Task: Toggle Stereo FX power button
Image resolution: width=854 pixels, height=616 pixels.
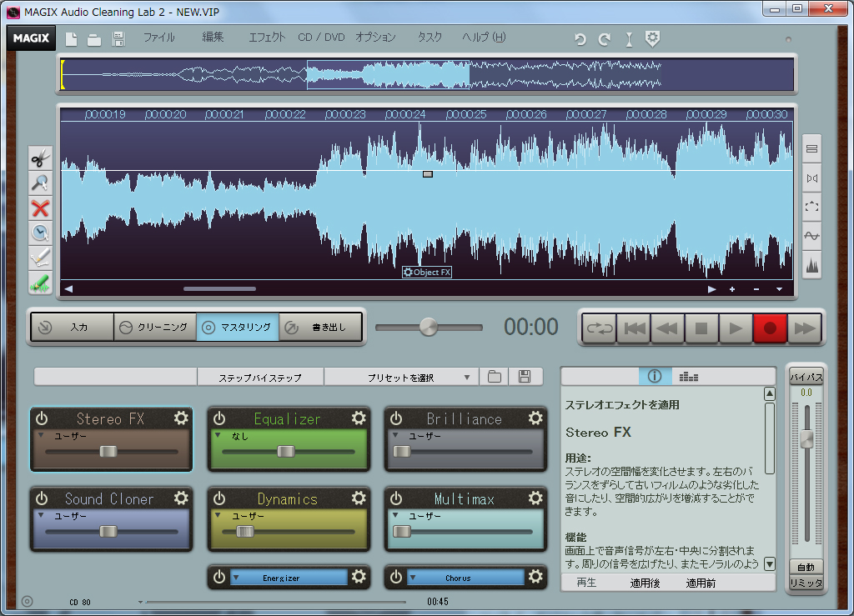Action: (x=42, y=418)
